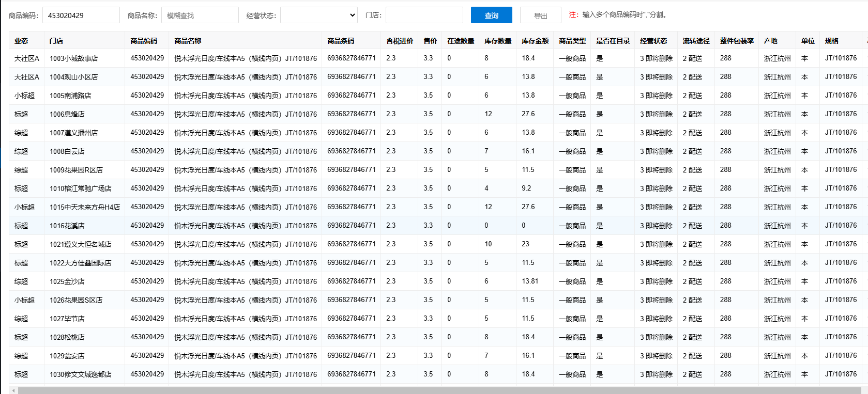Screen dimensions: 868x394
Task: Click the 流转途径 column header
Action: coord(696,41)
